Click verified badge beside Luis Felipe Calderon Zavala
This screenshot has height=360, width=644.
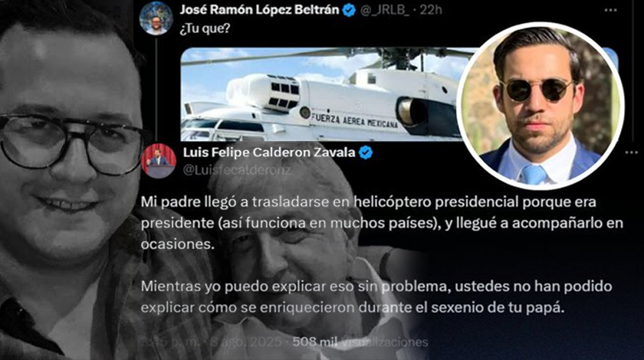[x=366, y=152]
